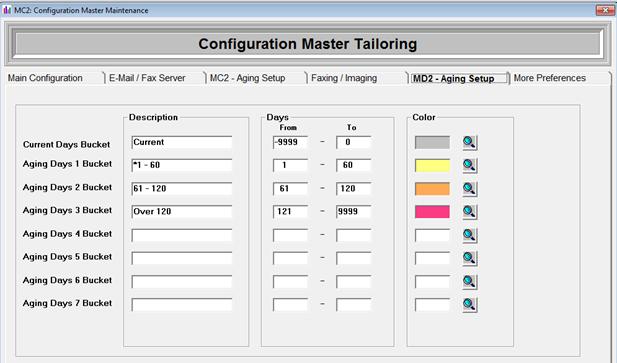Open color lookup for Aging Days 6 Bucket

click(469, 282)
